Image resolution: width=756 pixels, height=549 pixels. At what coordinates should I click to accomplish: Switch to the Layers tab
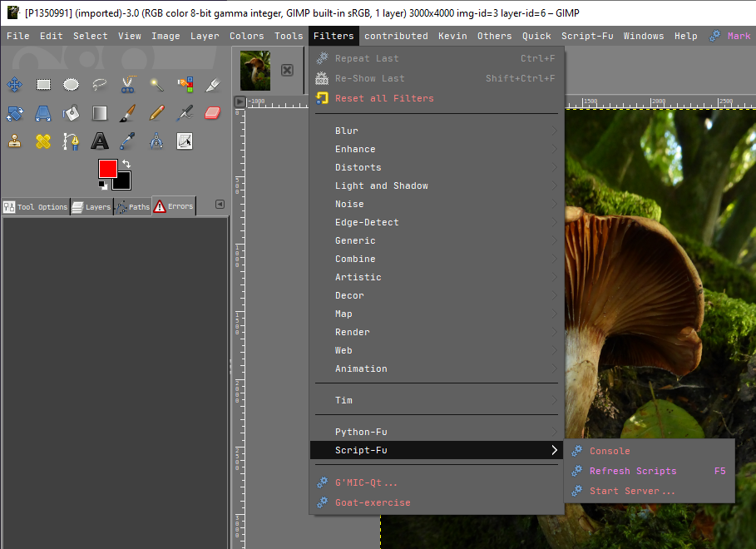pos(91,207)
